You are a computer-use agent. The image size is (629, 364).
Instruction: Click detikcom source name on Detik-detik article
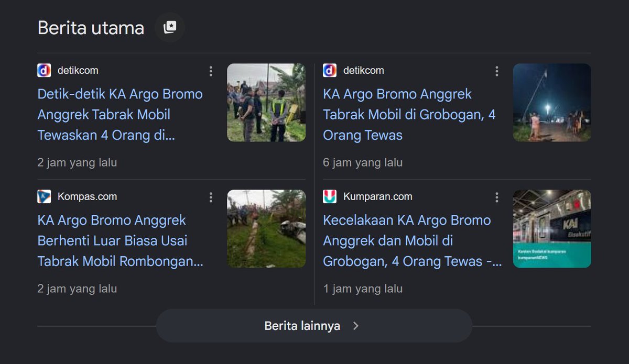pyautogui.click(x=78, y=70)
